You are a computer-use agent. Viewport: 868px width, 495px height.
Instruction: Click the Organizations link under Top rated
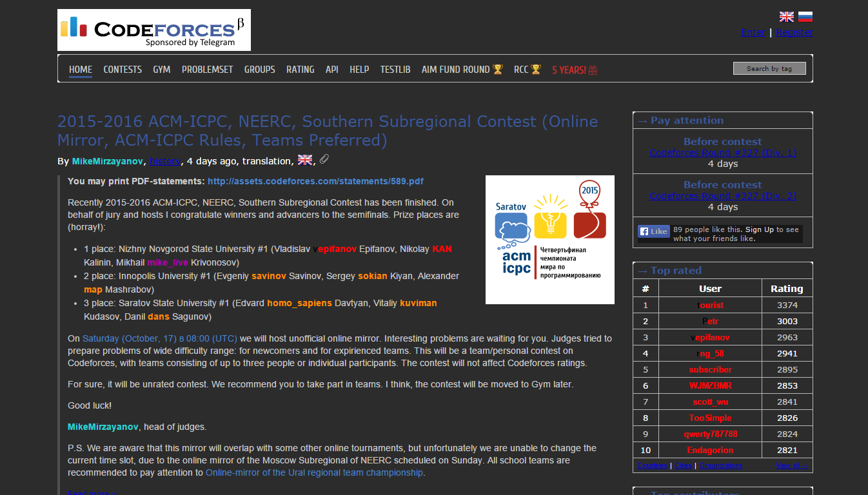720,465
